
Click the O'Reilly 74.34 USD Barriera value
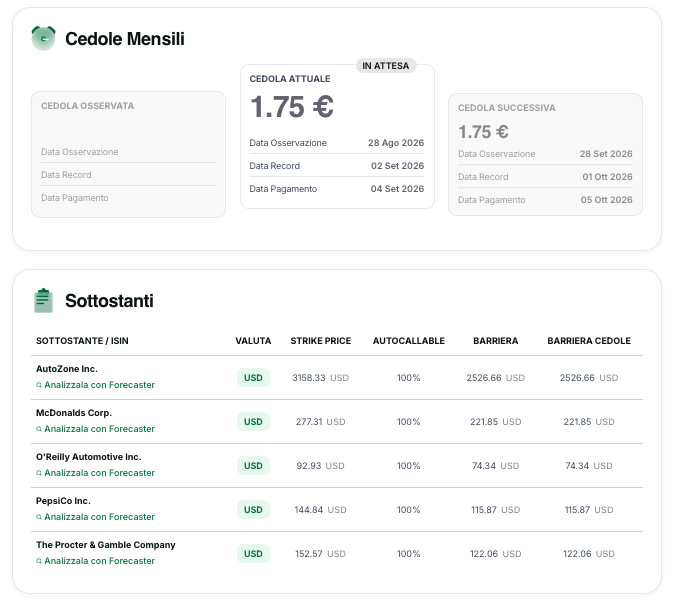496,466
